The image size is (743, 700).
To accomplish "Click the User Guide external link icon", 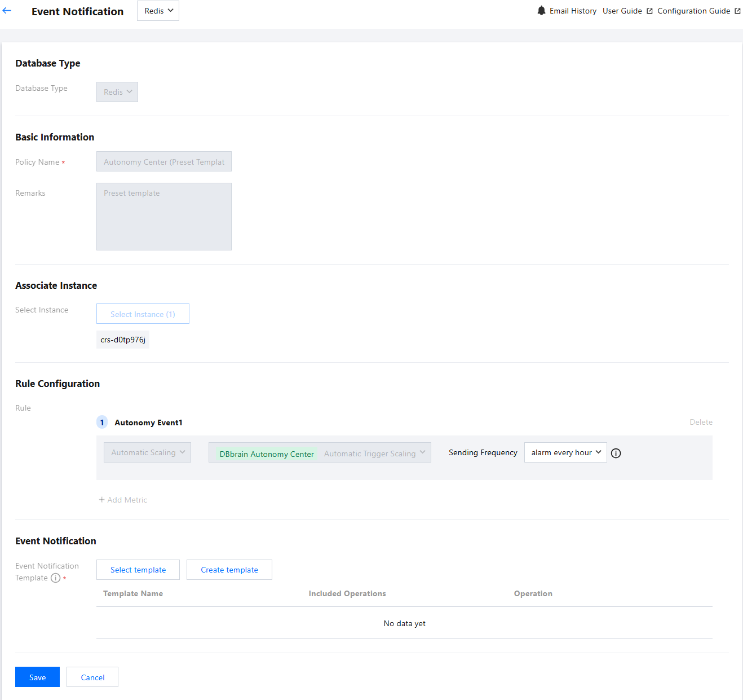I will (x=649, y=11).
